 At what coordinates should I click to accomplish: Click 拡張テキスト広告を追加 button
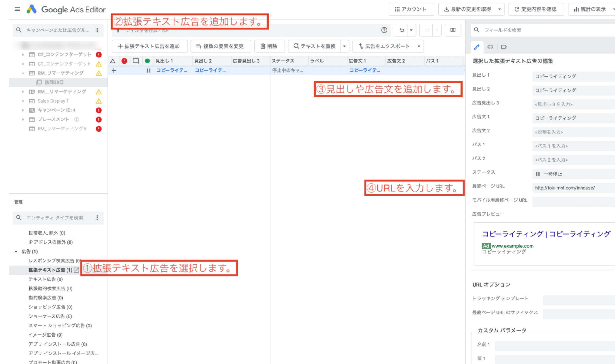pyautogui.click(x=149, y=46)
